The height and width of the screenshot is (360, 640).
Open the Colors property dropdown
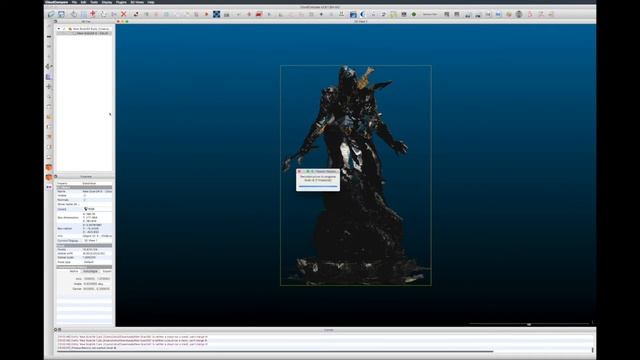point(97,209)
